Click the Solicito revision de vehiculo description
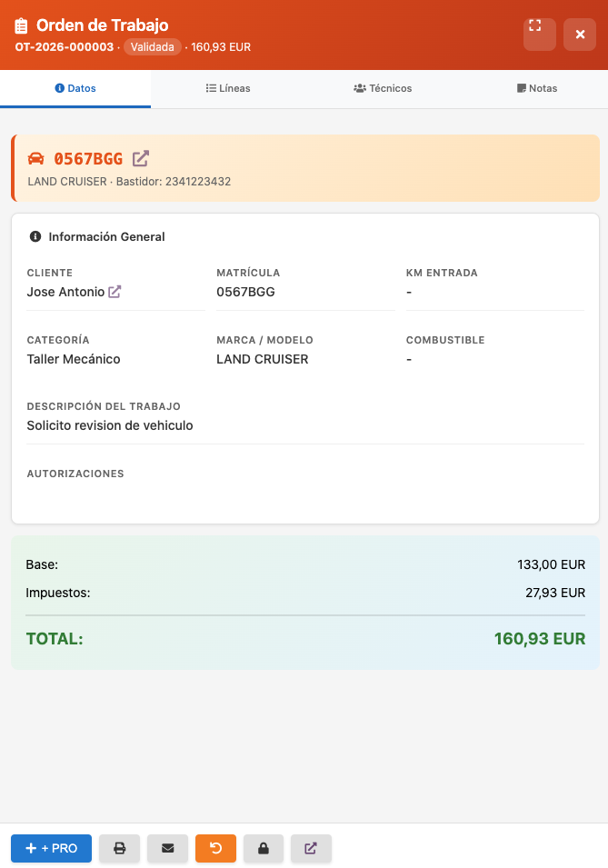This screenshot has height=868, width=608. (x=110, y=425)
